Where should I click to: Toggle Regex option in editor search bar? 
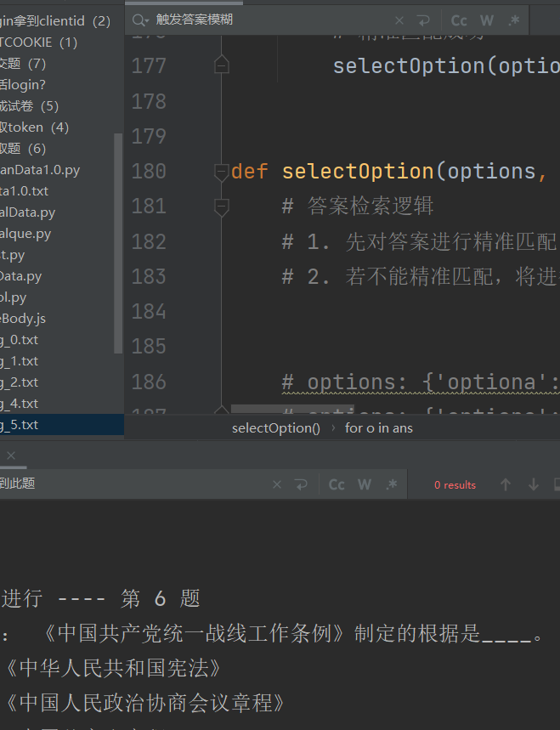[x=514, y=20]
